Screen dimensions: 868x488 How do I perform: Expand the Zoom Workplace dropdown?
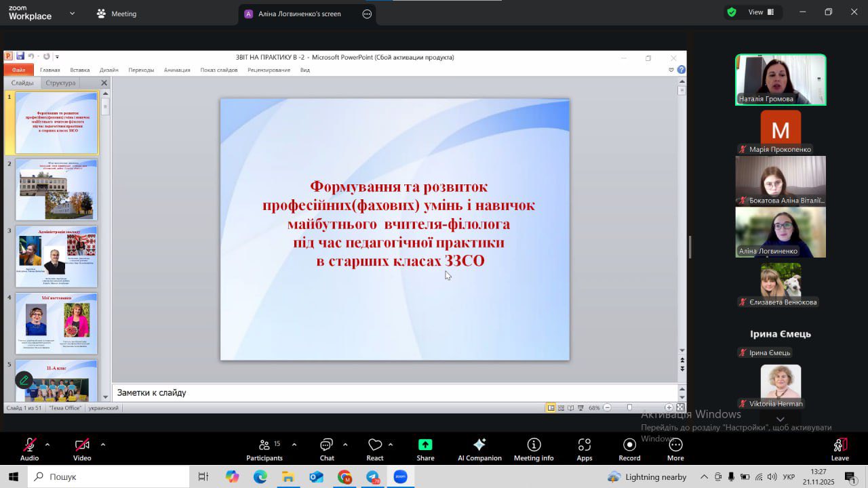click(73, 13)
